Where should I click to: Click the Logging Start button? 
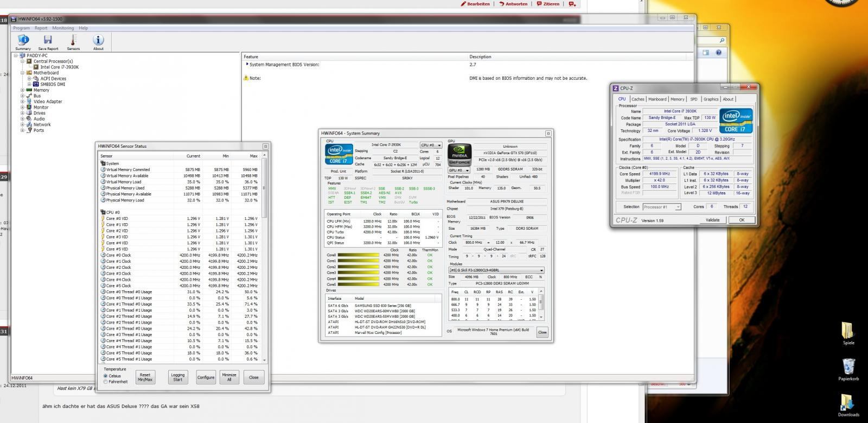pos(177,377)
